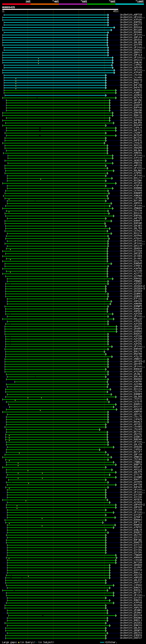146x644 pixels.
Task: Select the UniRef100_C0P6G0 hit label
Action: (131, 585)
